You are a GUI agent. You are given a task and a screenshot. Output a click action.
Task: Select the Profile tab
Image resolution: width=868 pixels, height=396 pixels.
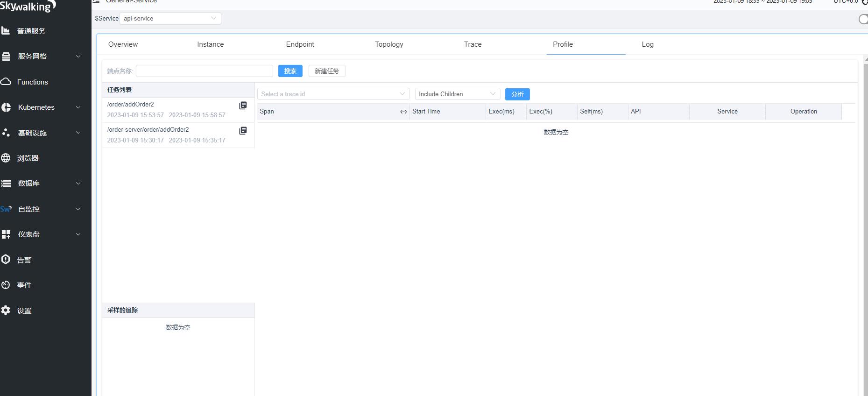coord(563,44)
